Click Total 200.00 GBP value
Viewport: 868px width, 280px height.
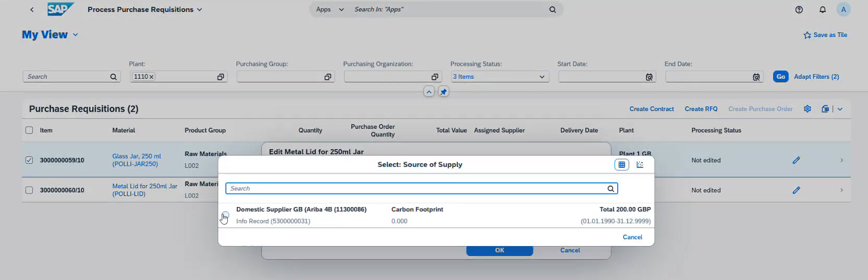[625, 209]
